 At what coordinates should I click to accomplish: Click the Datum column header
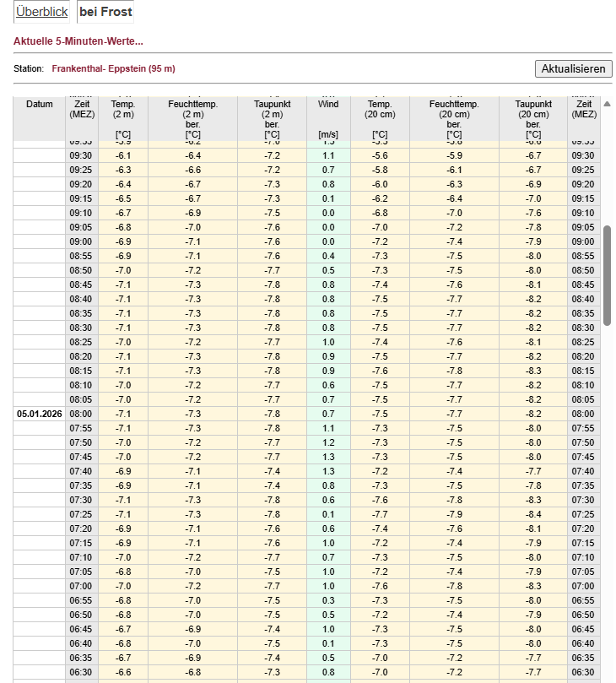pos(39,105)
